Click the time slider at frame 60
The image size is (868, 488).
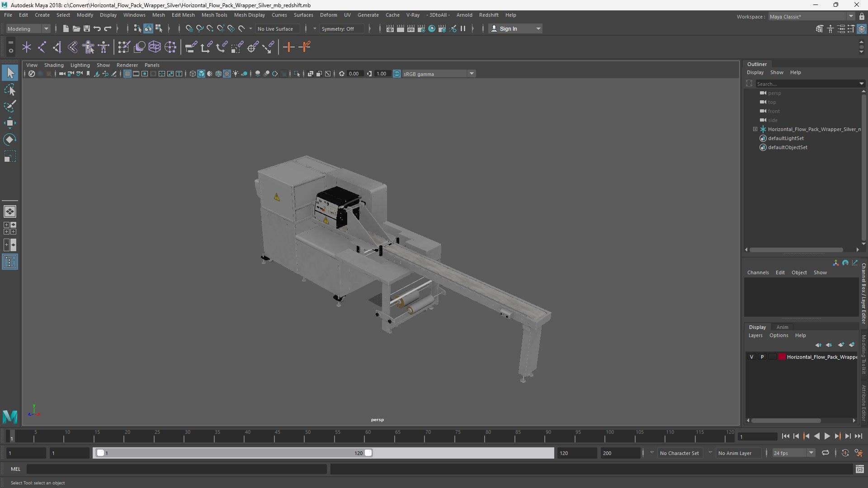pos(368,436)
